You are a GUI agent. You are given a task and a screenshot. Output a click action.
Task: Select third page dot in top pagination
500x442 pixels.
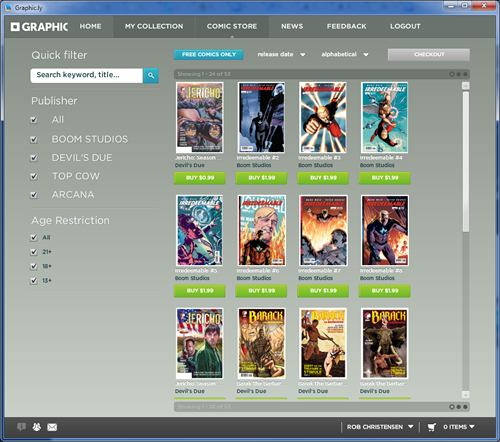coord(465,74)
